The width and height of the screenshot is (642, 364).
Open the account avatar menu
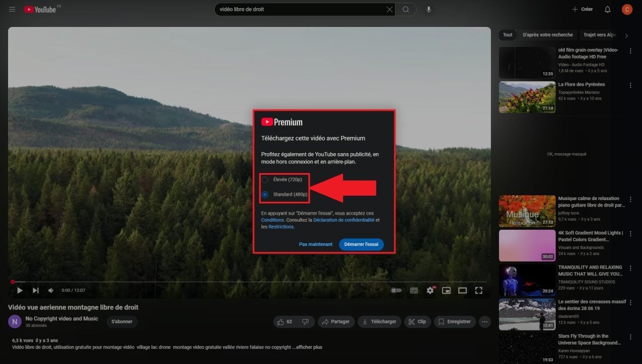coord(627,9)
